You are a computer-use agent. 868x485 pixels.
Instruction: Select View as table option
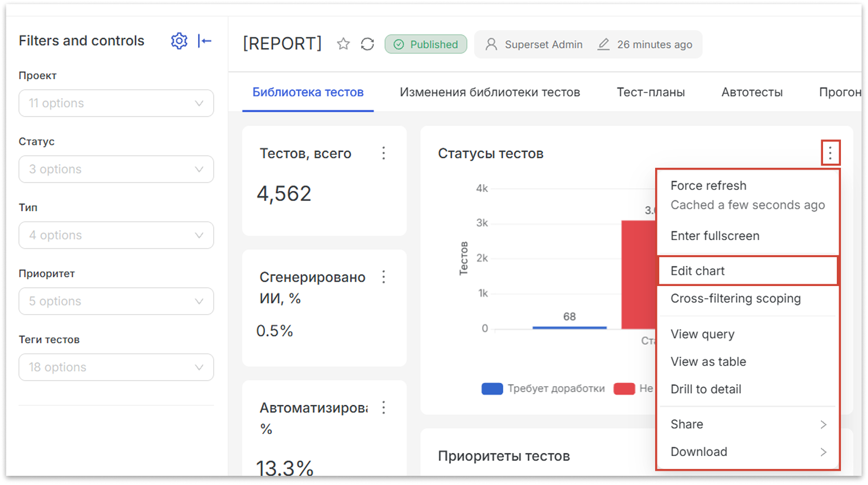(x=748, y=362)
